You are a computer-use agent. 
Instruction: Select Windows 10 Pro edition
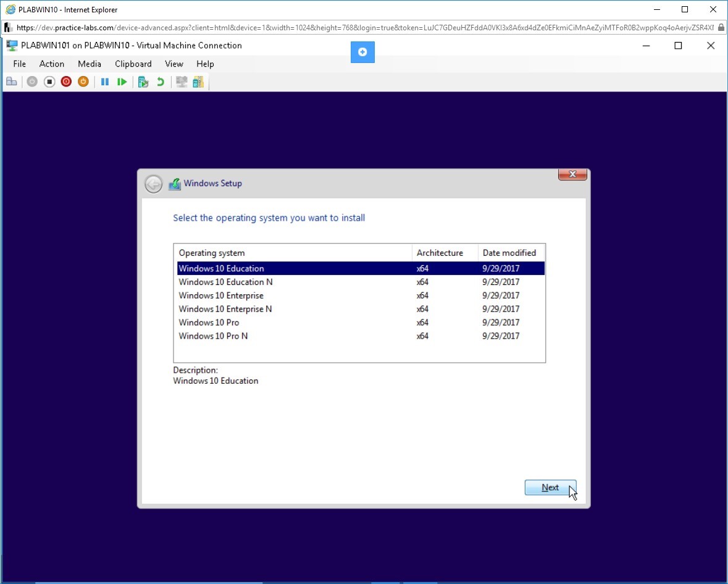361,323
